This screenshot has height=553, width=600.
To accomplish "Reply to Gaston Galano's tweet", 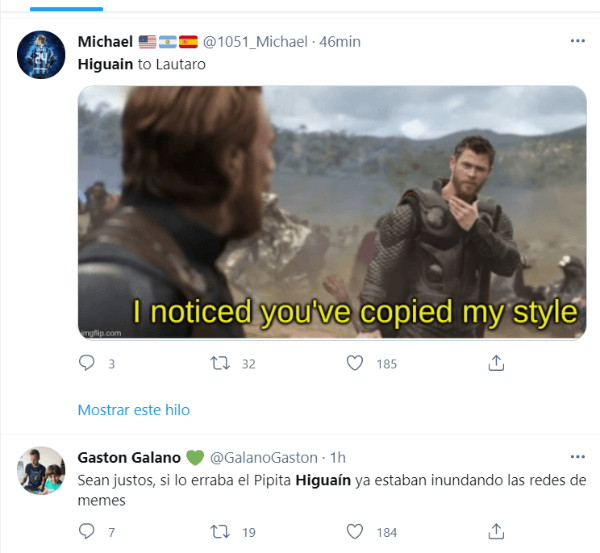I will (x=86, y=531).
